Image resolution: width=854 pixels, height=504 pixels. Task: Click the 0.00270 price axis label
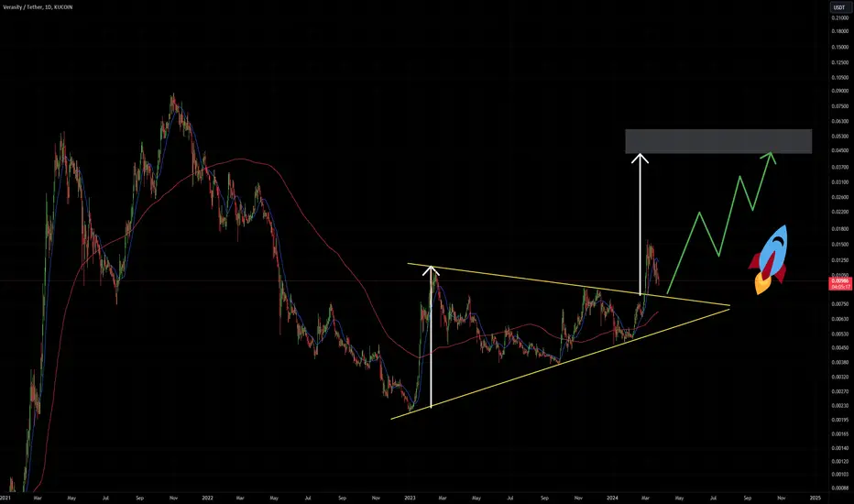[x=840, y=392]
